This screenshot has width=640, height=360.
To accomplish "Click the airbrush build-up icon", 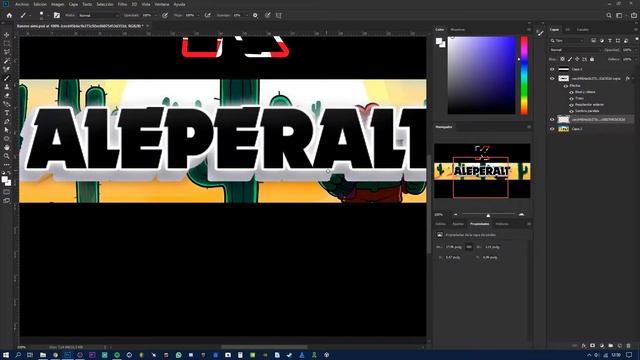I will 208,16.
